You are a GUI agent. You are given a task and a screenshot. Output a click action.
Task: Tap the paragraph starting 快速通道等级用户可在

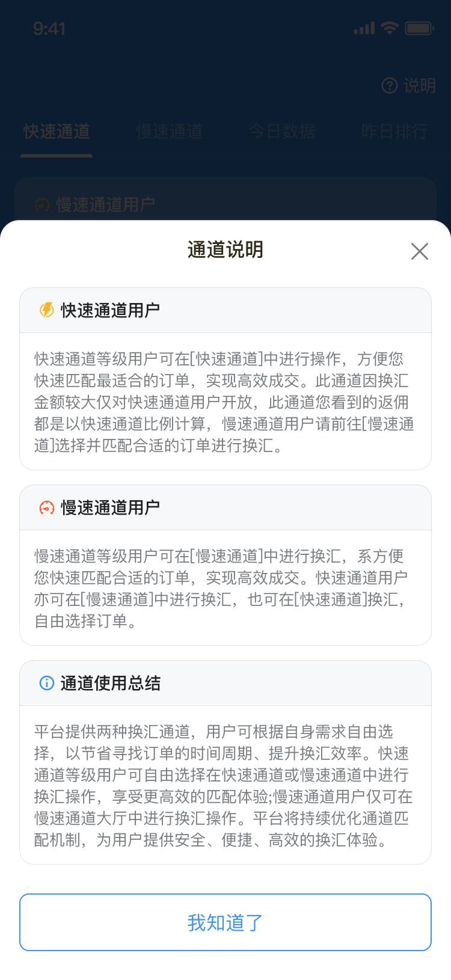(x=224, y=402)
